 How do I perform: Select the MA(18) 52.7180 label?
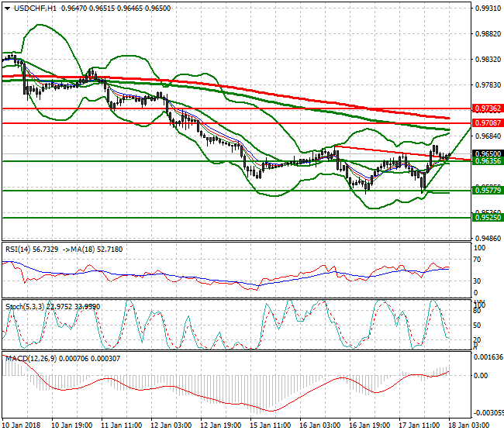click(97, 250)
